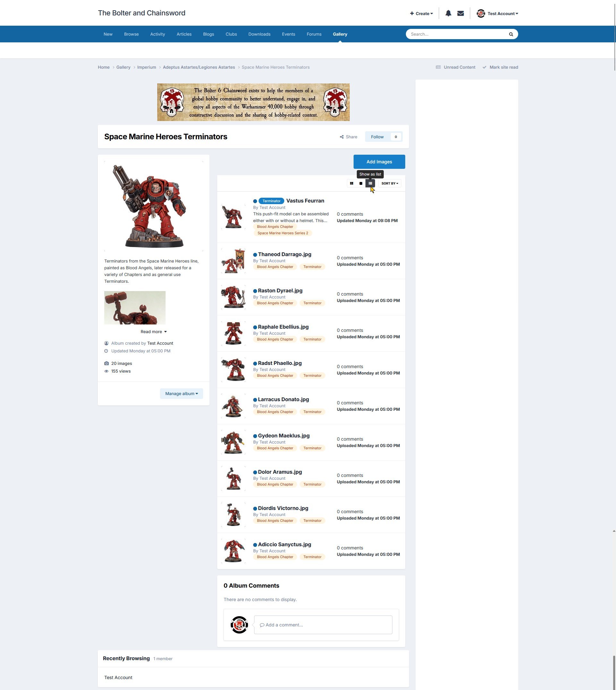
Task: Go to the Forums tab
Action: [314, 34]
